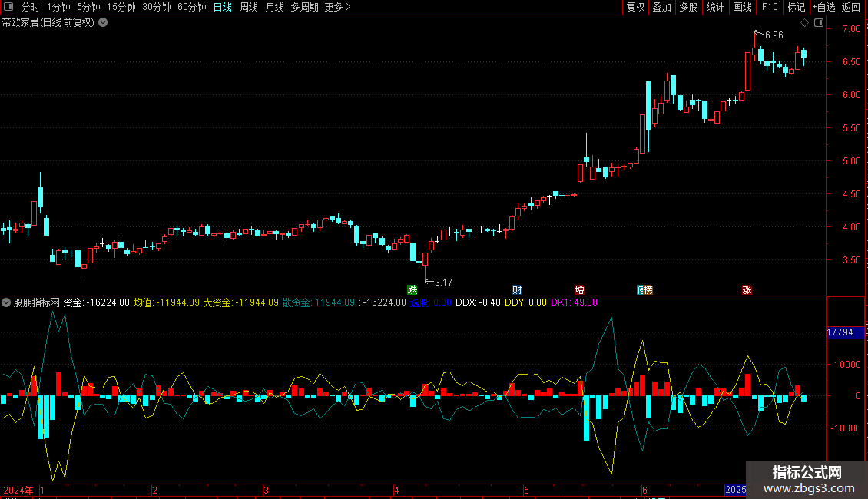Expand the 更多 more periods menu
Screen dimensions: 868x499
pos(338,7)
